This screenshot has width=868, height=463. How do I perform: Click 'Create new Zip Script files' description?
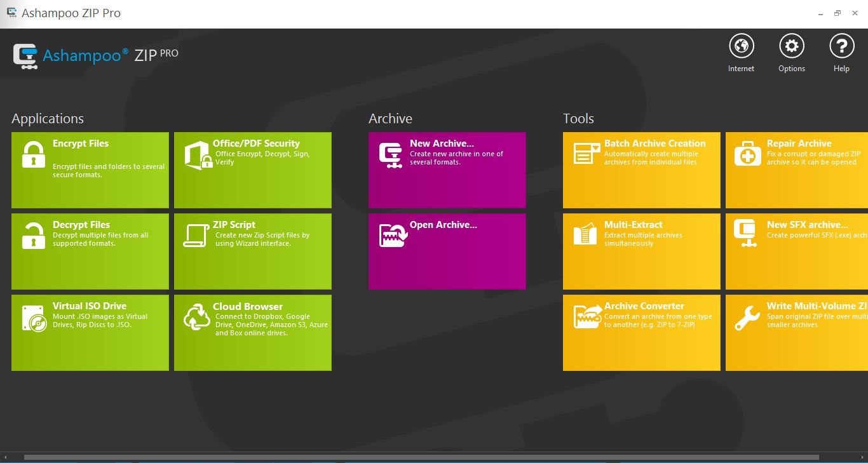coord(262,239)
